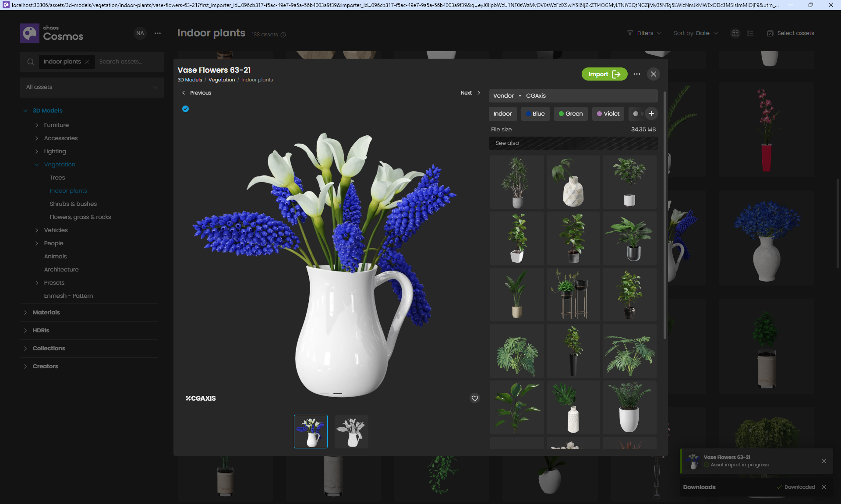Close the Vase Flowers asset dialog
Image resolution: width=841 pixels, height=504 pixels.
(654, 74)
